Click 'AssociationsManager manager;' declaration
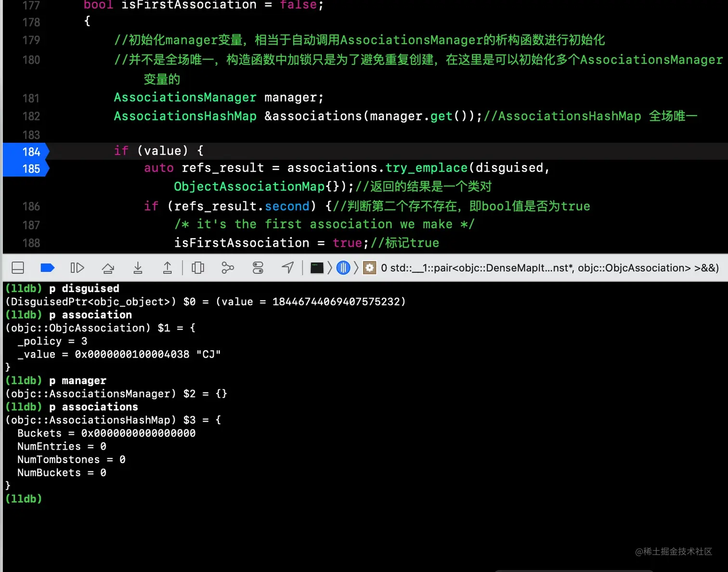The width and height of the screenshot is (728, 572). click(x=219, y=97)
